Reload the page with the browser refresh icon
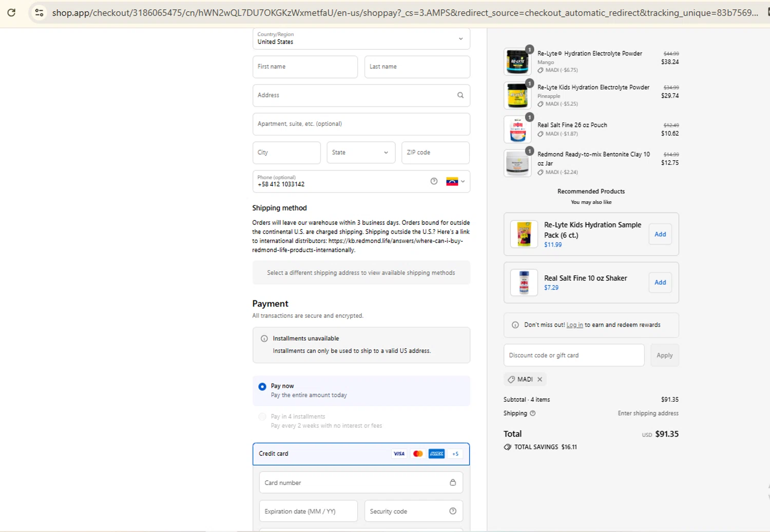The width and height of the screenshot is (770, 532). click(11, 12)
